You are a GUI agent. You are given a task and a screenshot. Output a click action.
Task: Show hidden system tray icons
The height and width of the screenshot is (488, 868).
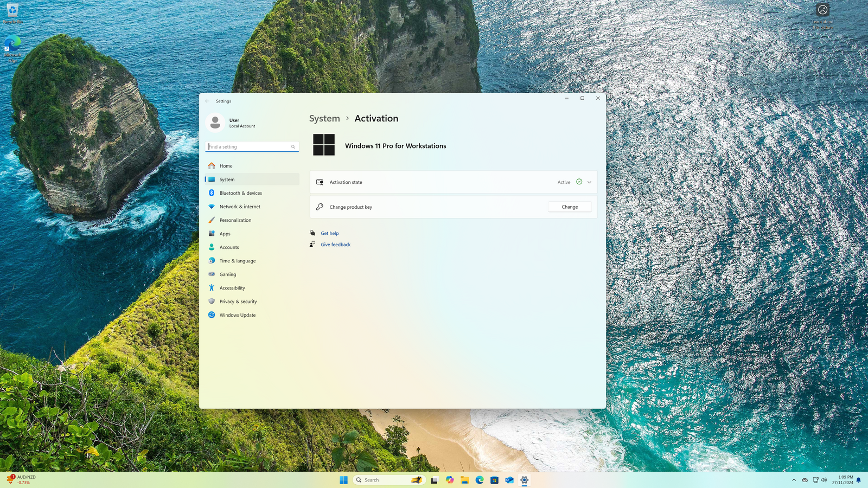coord(794,480)
